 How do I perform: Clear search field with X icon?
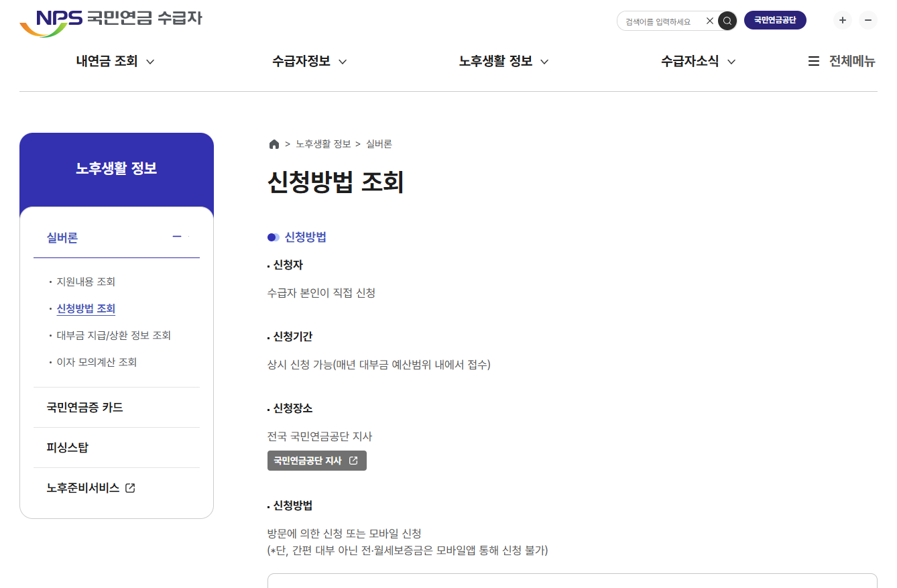(x=710, y=21)
